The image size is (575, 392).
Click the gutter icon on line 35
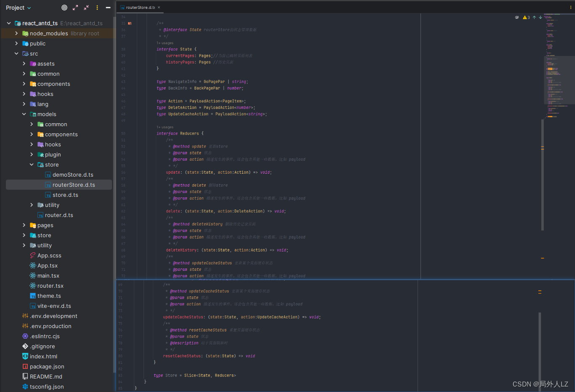pyautogui.click(x=130, y=23)
